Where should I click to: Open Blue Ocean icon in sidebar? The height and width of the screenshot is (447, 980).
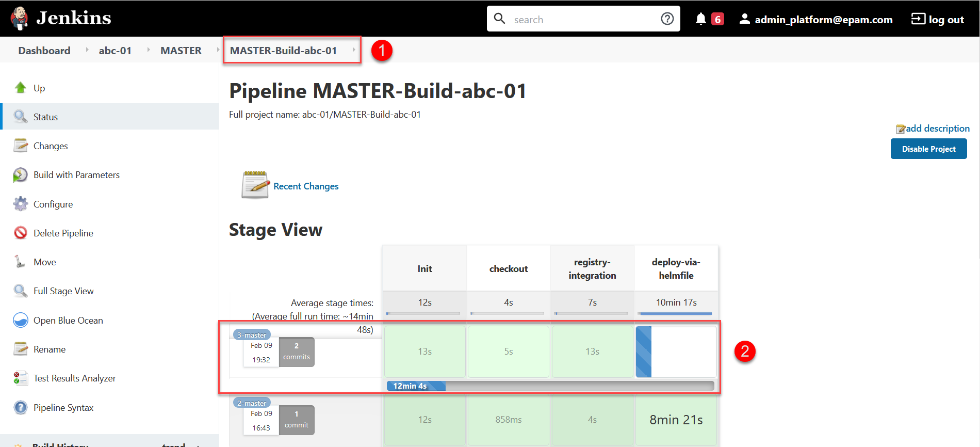[x=21, y=320]
